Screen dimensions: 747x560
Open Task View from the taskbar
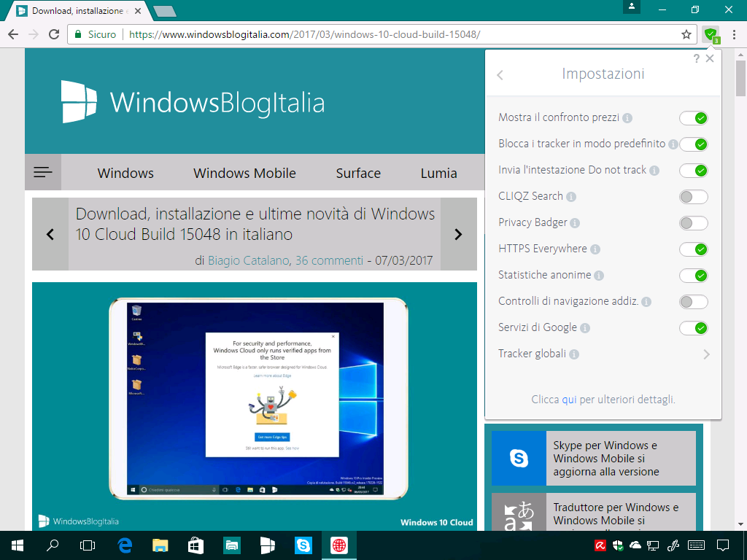[88, 545]
